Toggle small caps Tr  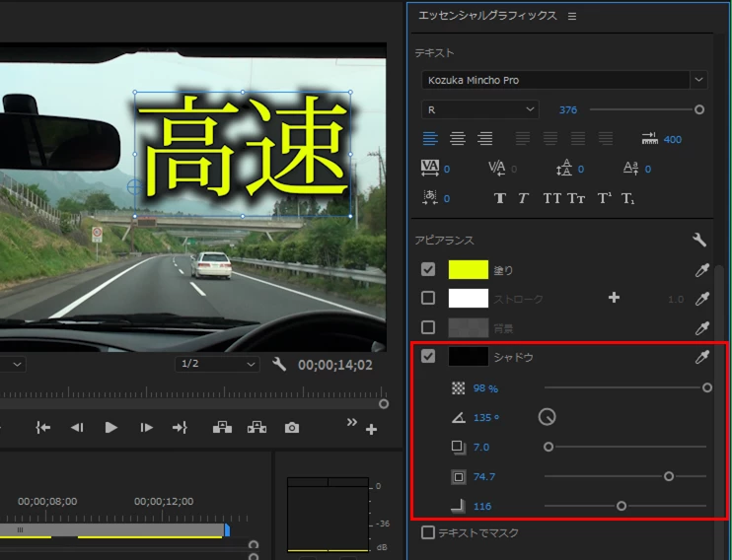click(576, 198)
